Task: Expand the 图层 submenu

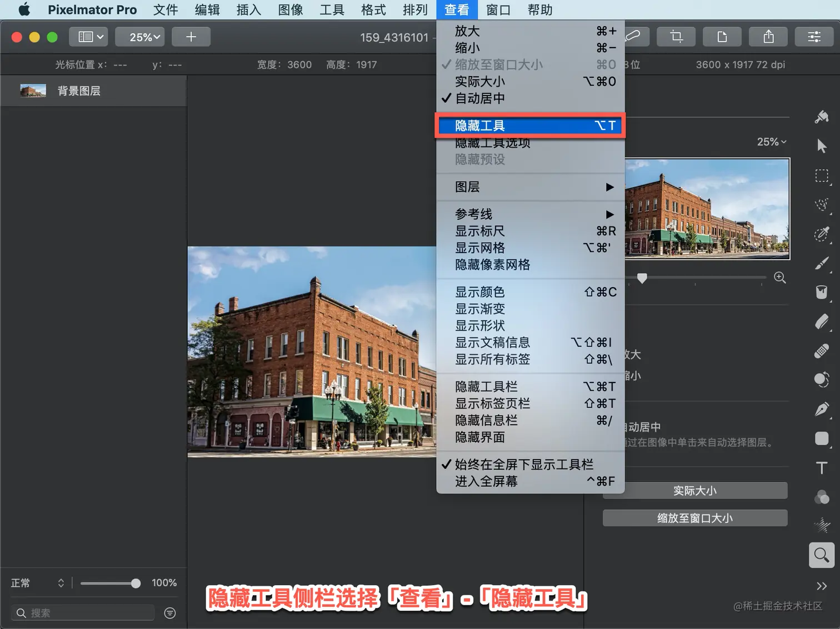Action: click(x=531, y=187)
